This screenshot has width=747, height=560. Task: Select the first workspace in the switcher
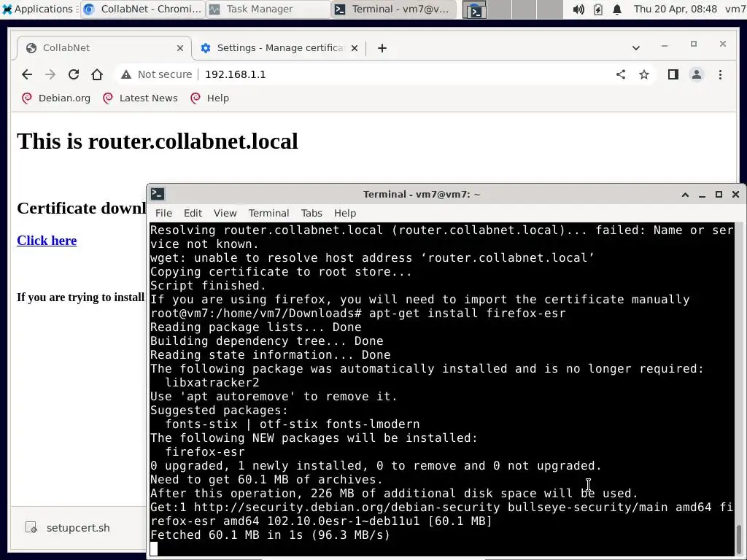(x=475, y=9)
